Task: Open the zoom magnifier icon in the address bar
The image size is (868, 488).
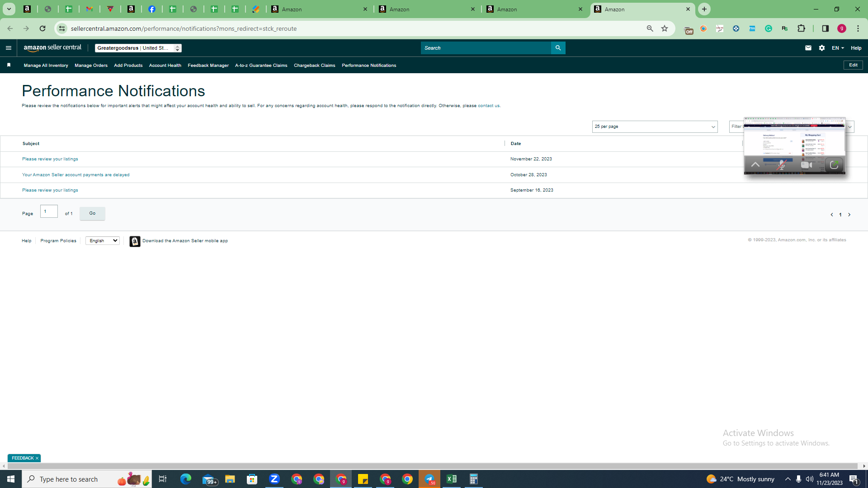Action: (x=650, y=28)
